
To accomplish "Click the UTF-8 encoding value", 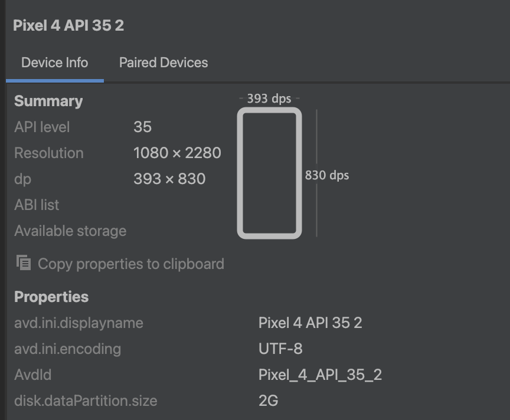I will point(280,349).
